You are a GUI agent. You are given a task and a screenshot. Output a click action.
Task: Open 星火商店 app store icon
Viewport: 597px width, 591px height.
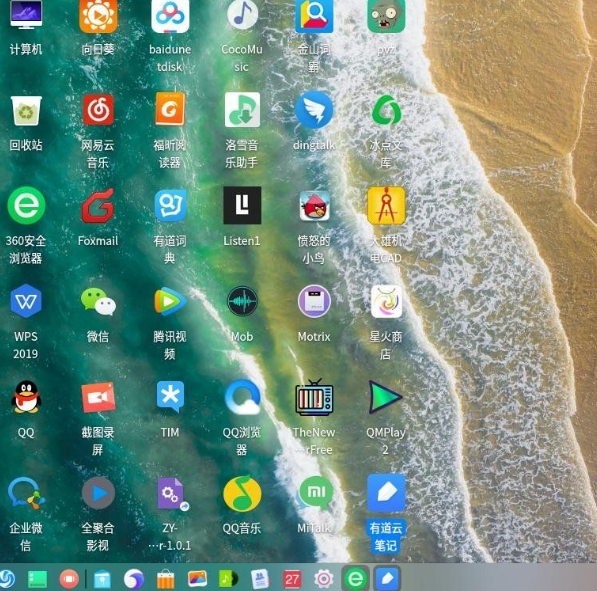pos(386,301)
